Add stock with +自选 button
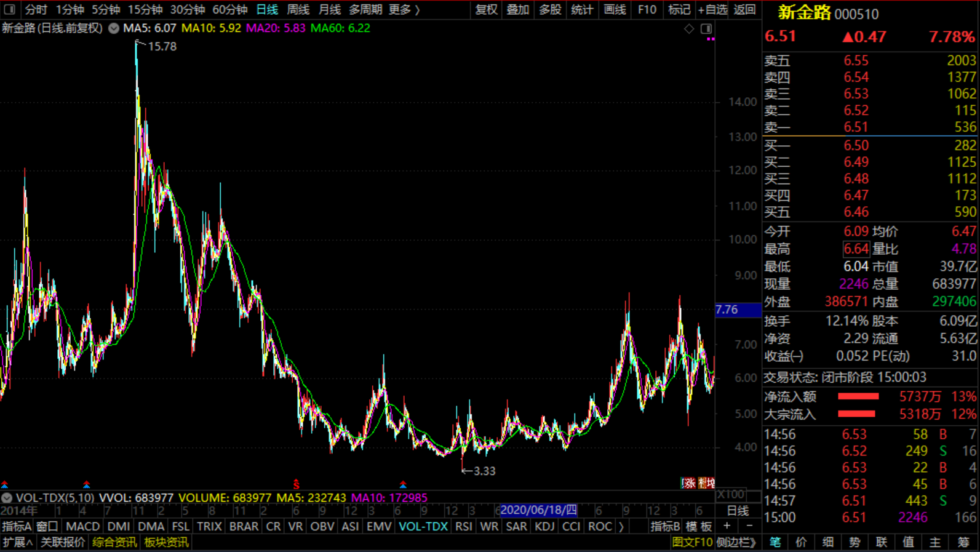This screenshot has height=552, width=980. click(x=712, y=9)
